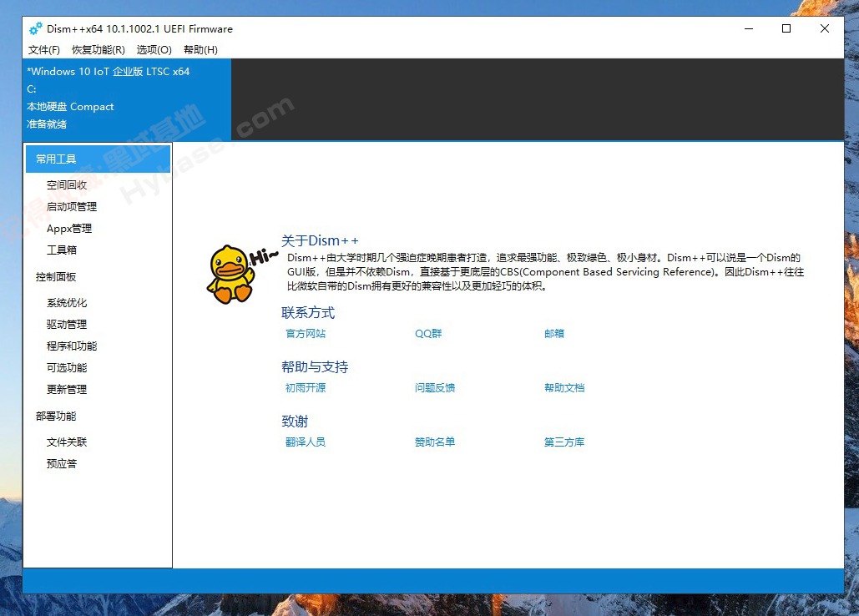Click the 关于Dism++ heading
Viewport: 859px width, 616px height.
pyautogui.click(x=320, y=240)
